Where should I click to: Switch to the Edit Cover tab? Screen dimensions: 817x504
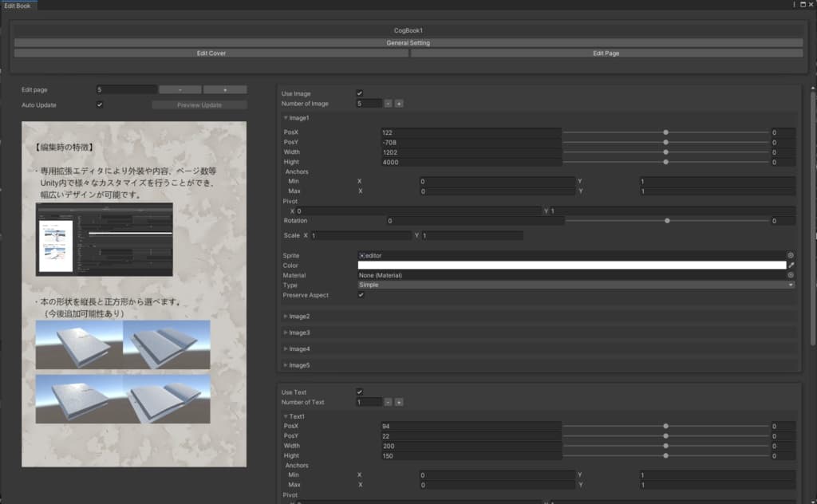click(211, 53)
